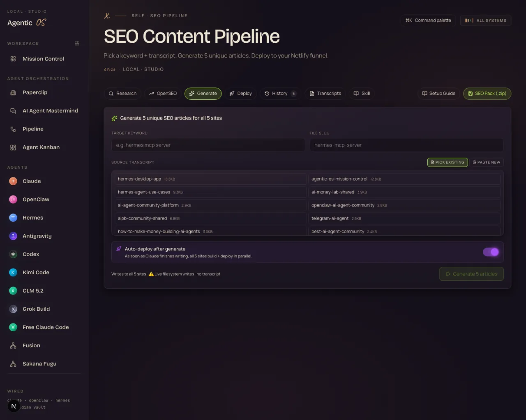This screenshot has width=526, height=420.
Task: Click the Agentic OS logo
Action: pyautogui.click(x=27, y=23)
